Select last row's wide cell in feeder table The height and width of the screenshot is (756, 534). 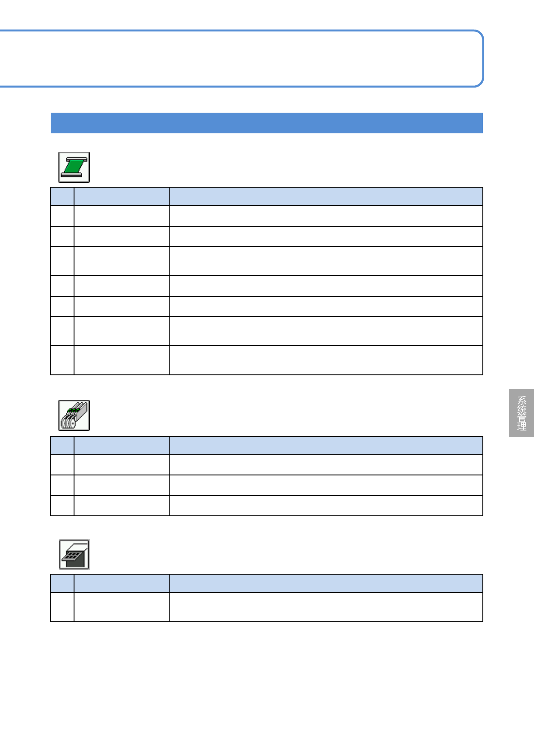coord(326,505)
